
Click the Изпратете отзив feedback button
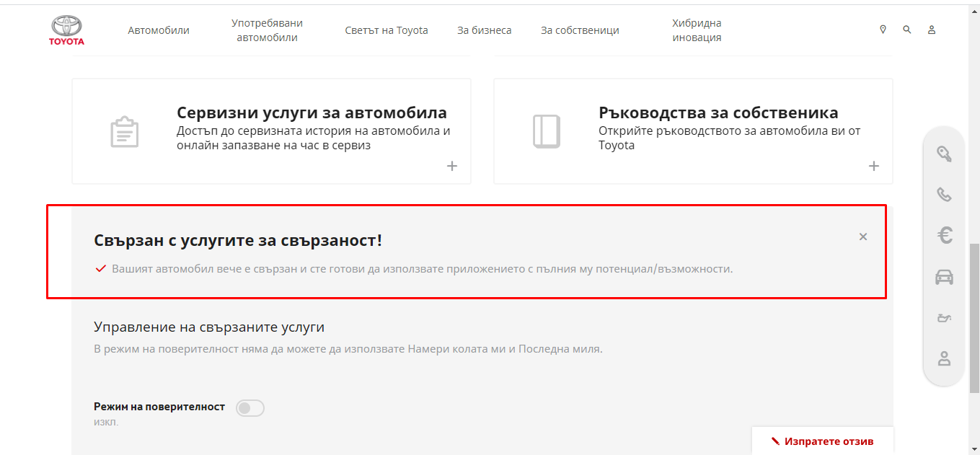[822, 441]
